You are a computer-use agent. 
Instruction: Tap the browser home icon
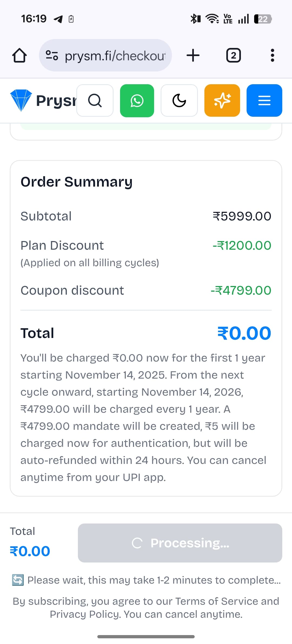19,55
